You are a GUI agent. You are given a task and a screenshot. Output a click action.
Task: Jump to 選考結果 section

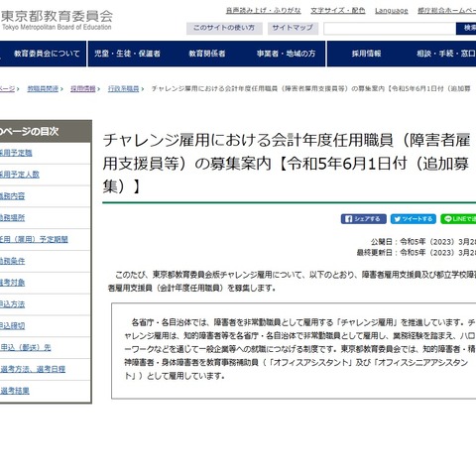click(x=15, y=391)
